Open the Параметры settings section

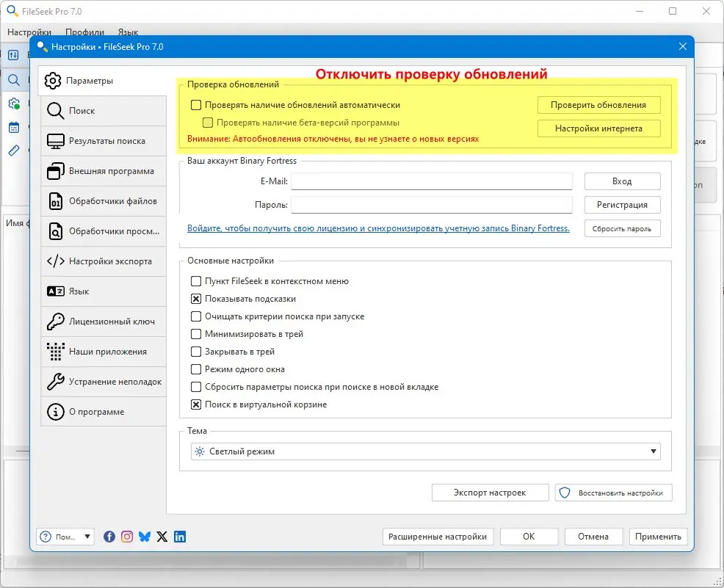[102, 81]
